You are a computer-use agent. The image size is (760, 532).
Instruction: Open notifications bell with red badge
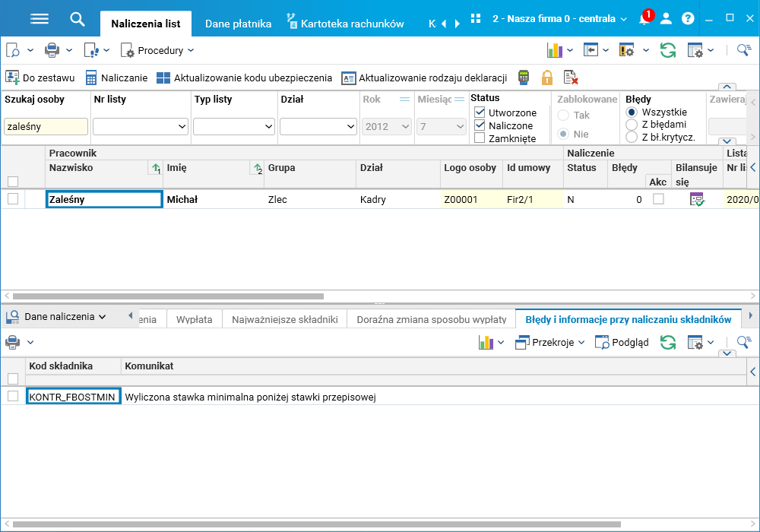(645, 18)
